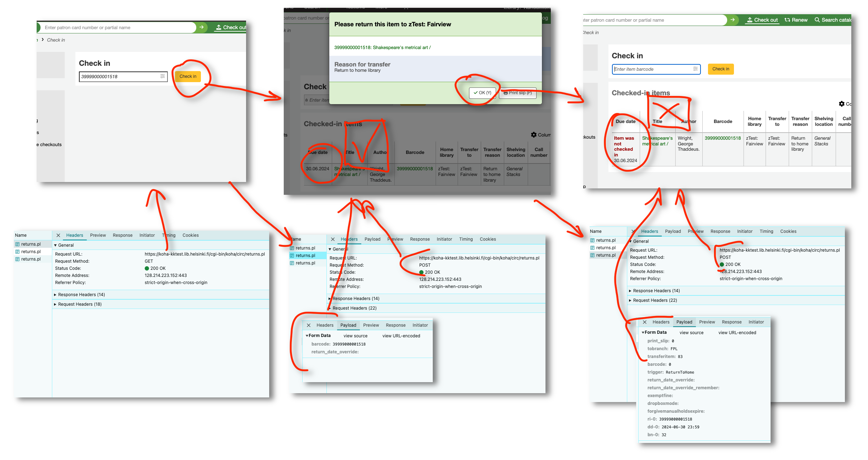Close the left DevTools headers panel with the X icon
Screen dimensions: 868x460
tap(58, 235)
